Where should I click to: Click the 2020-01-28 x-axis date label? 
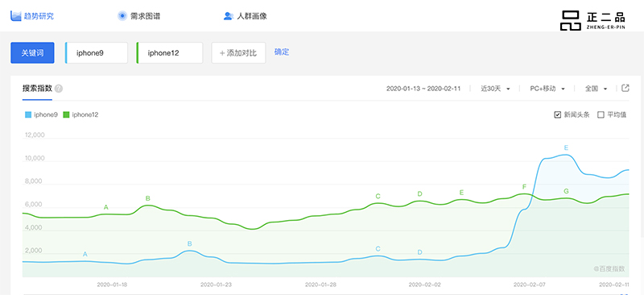pos(320,285)
